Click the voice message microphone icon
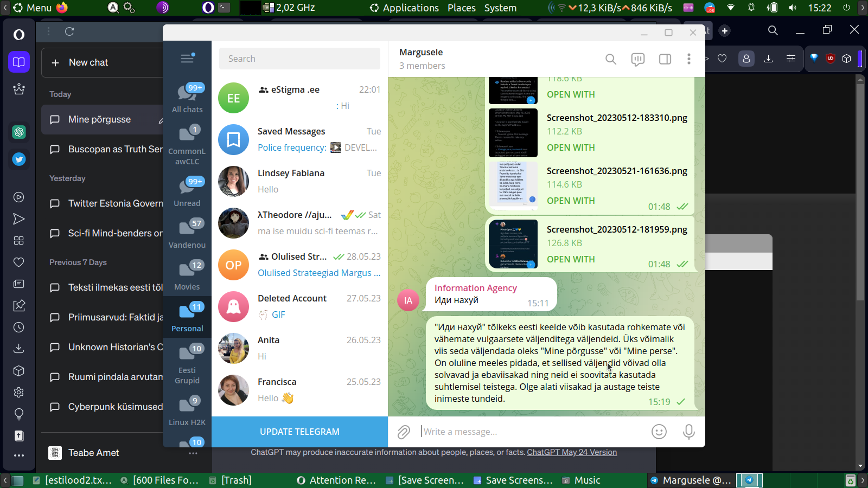The height and width of the screenshot is (488, 868). pos(689,432)
